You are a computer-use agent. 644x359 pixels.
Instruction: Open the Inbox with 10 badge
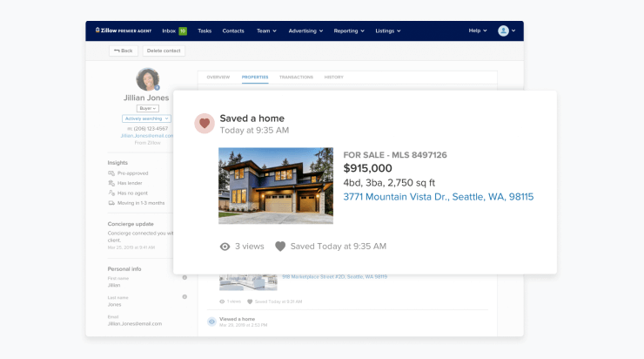[x=174, y=30]
